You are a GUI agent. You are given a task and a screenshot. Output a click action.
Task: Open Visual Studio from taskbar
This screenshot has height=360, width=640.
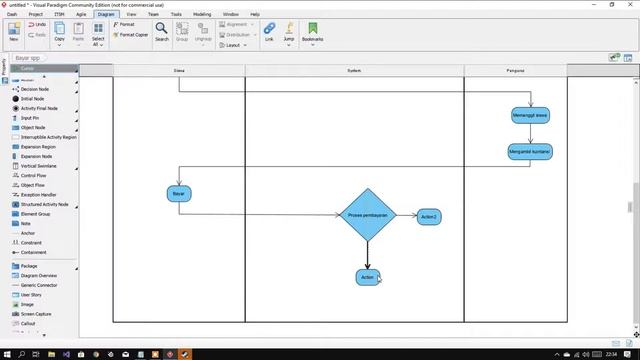[66, 354]
